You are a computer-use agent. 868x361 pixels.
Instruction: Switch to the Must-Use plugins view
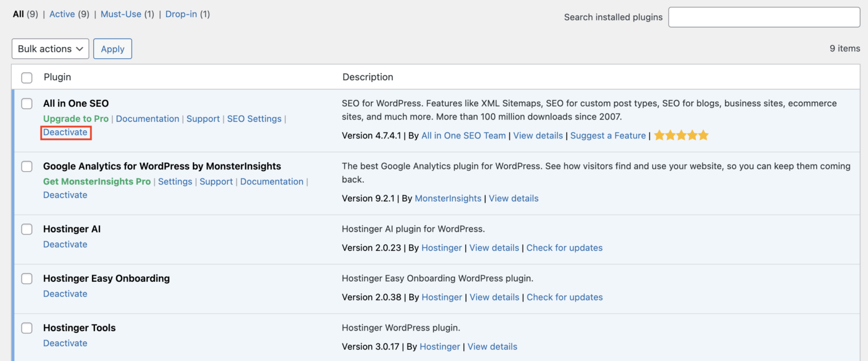(x=121, y=14)
